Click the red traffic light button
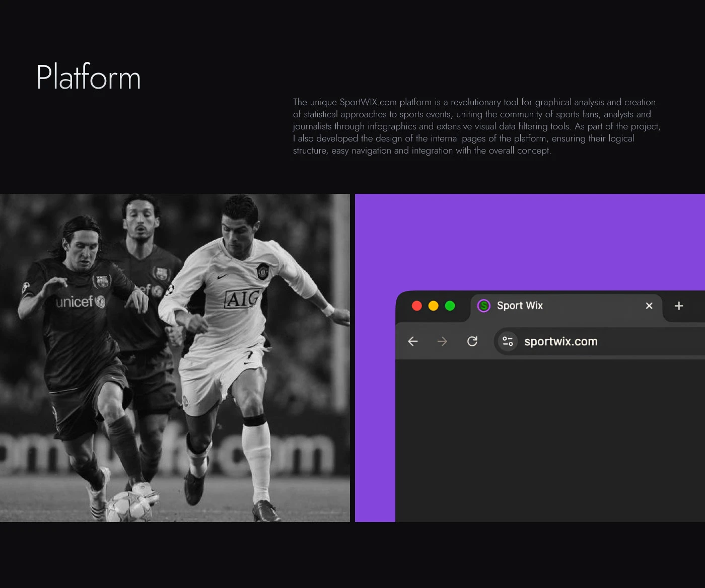Image resolution: width=705 pixels, height=588 pixels. point(417,306)
